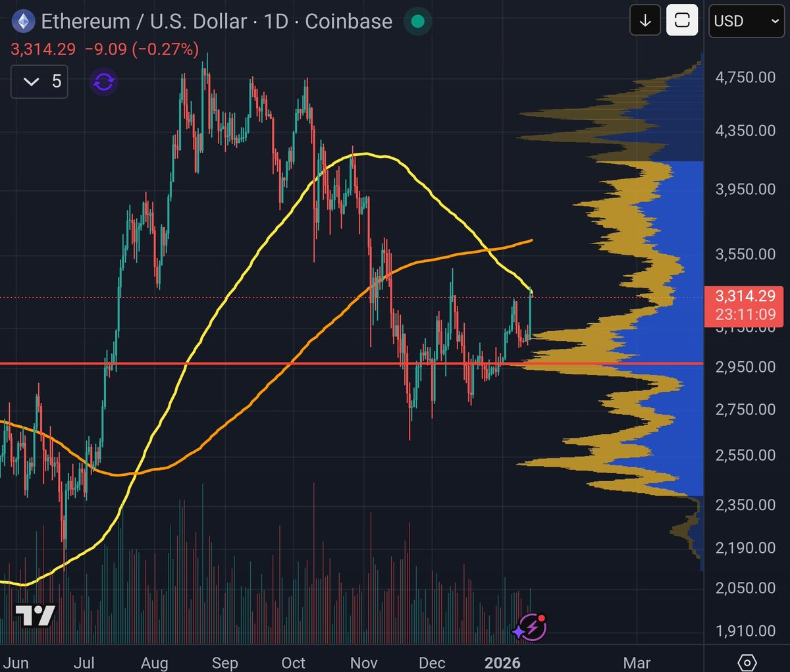Toggle the white rounded-square button beside the down arrow
Image resolution: width=790 pixels, height=672 pixels.
682,21
